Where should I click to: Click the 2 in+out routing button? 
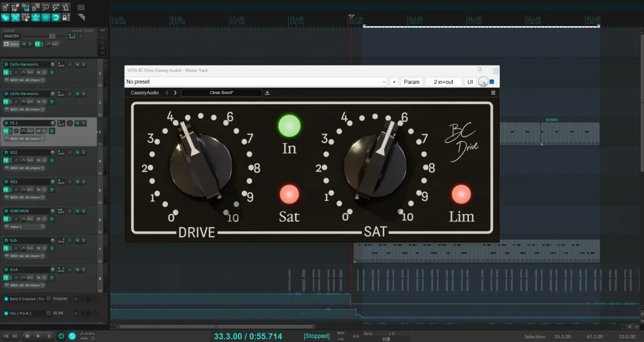coord(443,82)
